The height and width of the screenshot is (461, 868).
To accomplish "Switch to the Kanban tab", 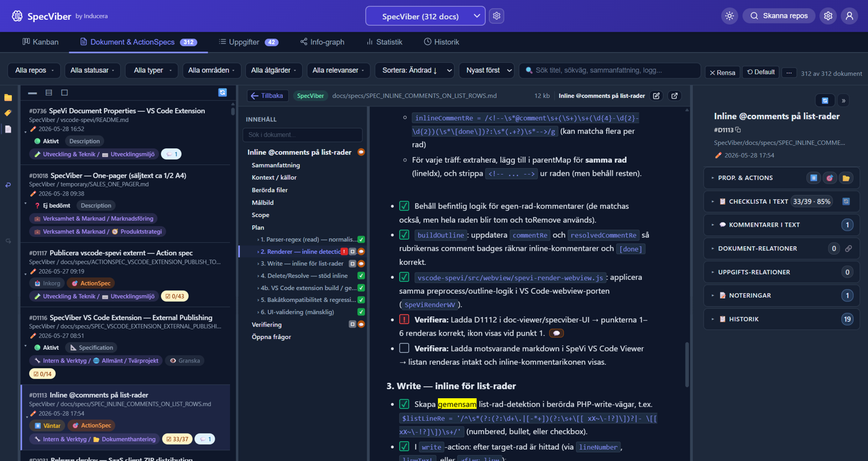I will [x=41, y=42].
